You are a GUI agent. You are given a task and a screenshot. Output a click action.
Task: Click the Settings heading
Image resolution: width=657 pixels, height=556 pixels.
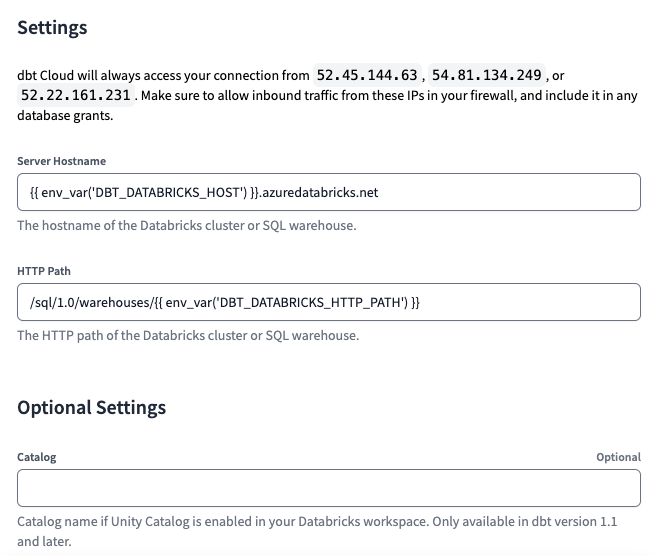pyautogui.click(x=52, y=28)
